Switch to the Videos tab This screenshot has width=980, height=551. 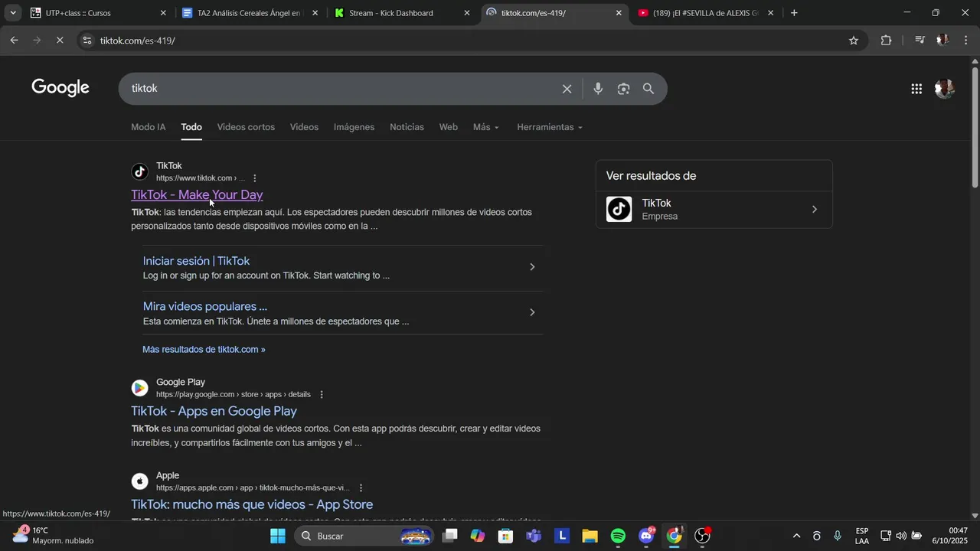(304, 127)
